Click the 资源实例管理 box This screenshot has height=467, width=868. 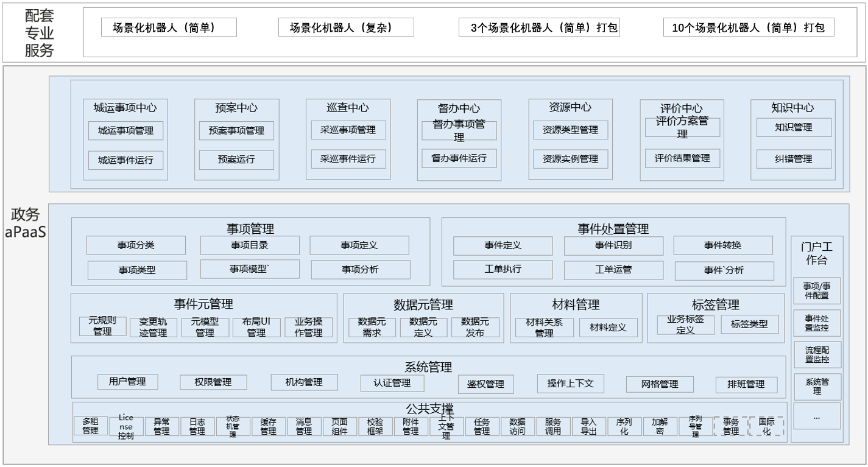pyautogui.click(x=571, y=159)
